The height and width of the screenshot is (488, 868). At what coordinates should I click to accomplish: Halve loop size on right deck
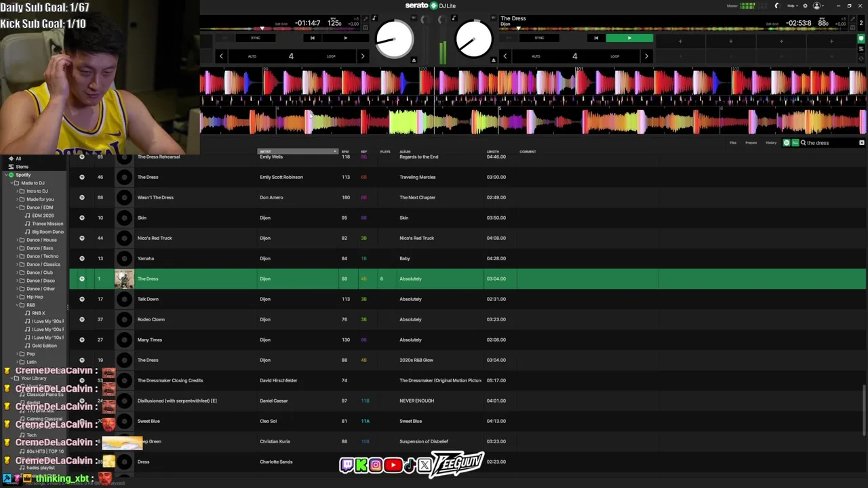505,56
